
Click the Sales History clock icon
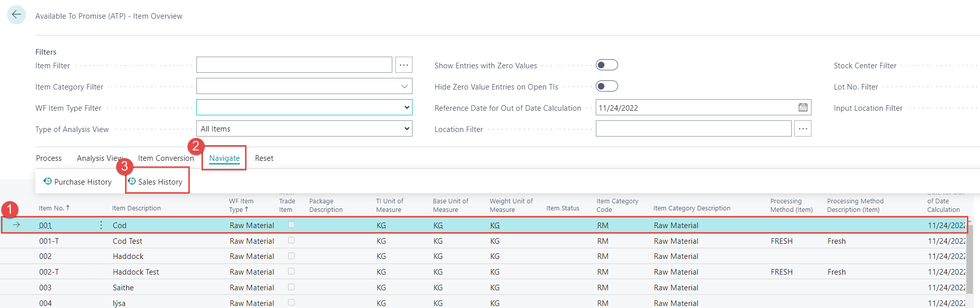[132, 182]
